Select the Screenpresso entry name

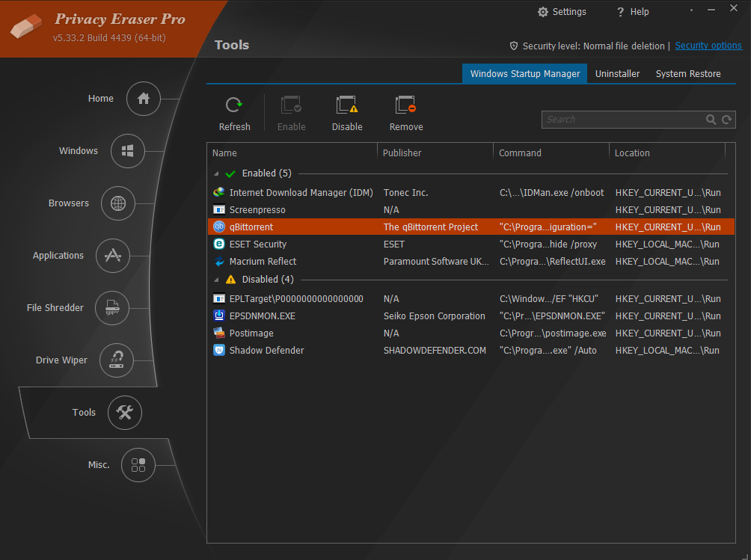coord(257,209)
